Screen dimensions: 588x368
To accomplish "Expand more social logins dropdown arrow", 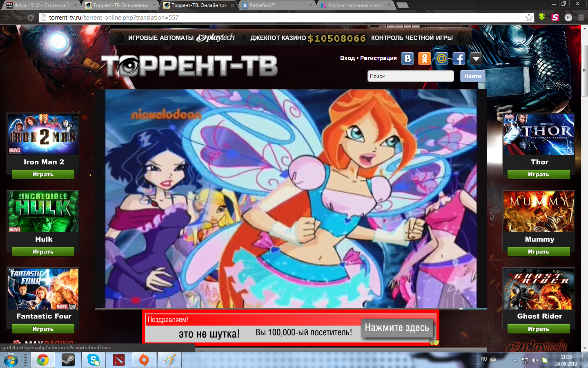I will [476, 59].
